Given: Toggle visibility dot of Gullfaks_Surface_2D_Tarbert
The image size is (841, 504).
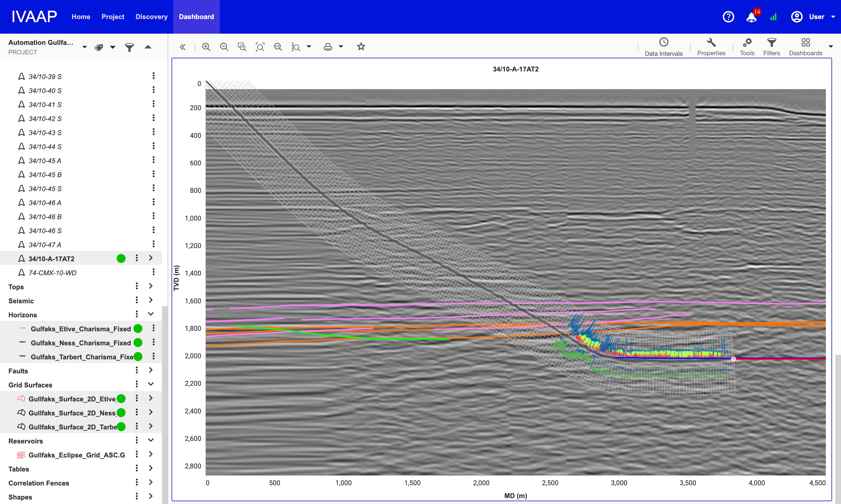Looking at the screenshot, I should pos(121,426).
